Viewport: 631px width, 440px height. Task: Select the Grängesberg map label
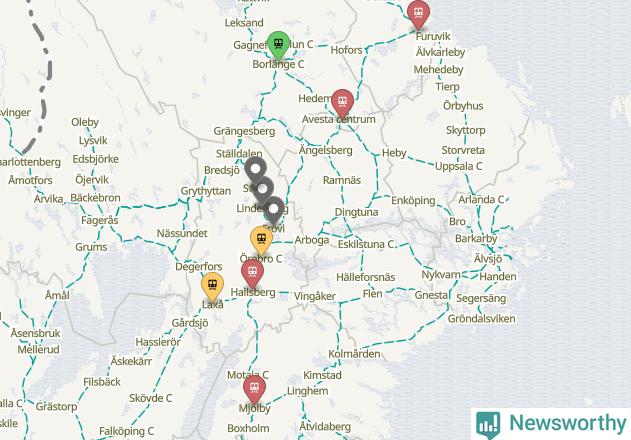244,131
